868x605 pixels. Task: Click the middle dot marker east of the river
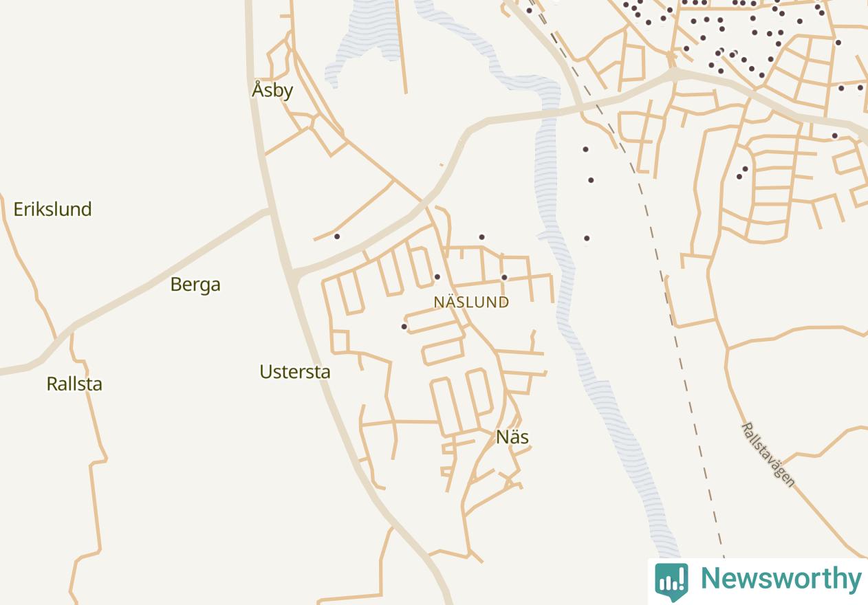pyautogui.click(x=591, y=180)
